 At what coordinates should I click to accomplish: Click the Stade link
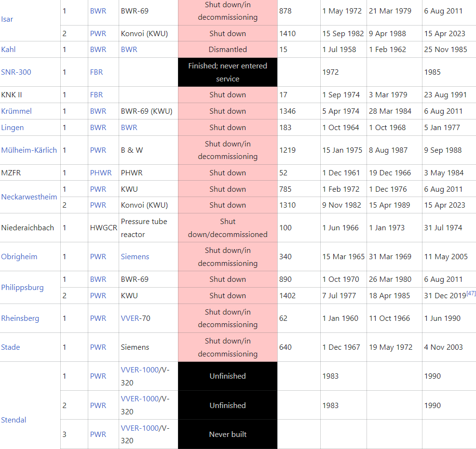coord(11,347)
